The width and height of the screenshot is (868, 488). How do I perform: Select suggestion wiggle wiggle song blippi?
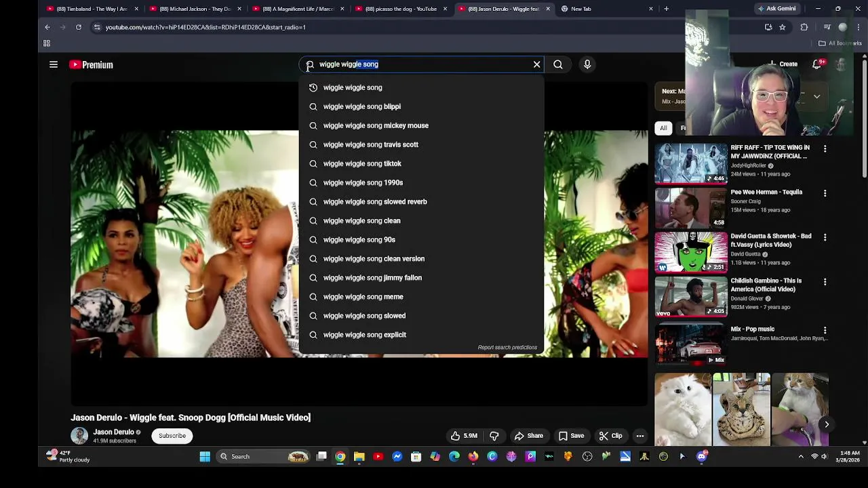421,106
